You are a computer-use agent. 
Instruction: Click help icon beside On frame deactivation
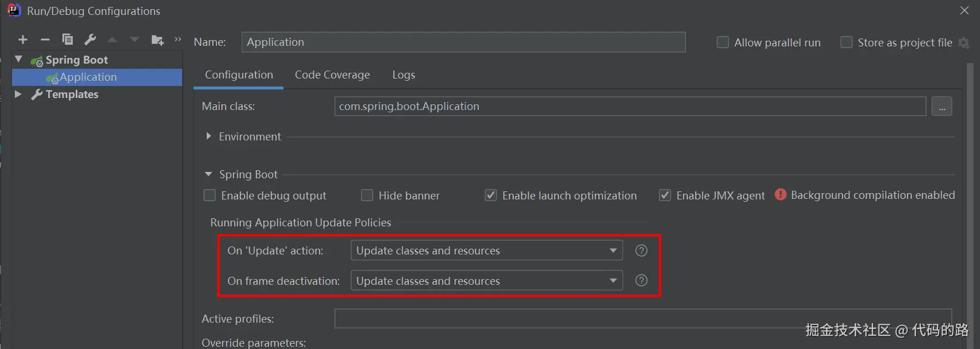641,280
